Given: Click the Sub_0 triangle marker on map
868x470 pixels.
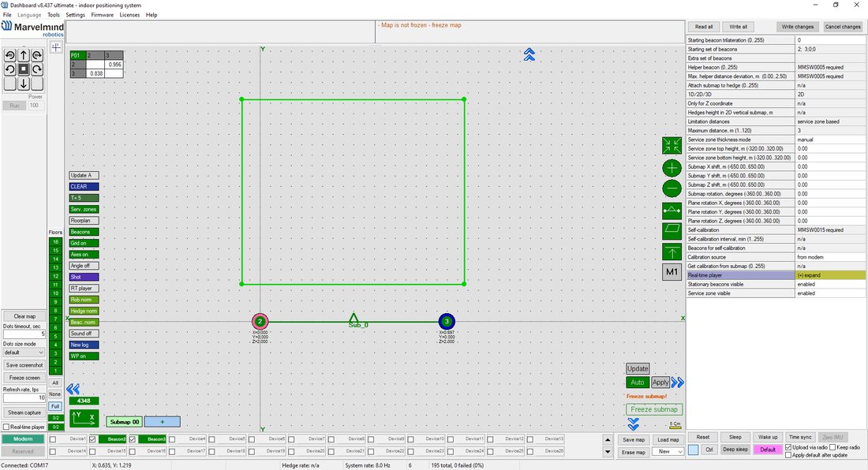Looking at the screenshot, I should (x=354, y=318).
